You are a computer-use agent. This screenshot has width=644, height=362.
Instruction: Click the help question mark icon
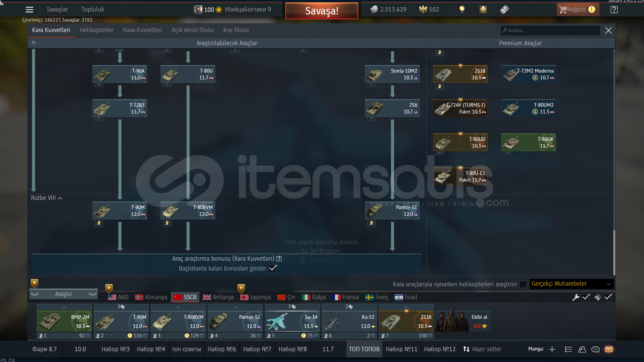tap(614, 9)
